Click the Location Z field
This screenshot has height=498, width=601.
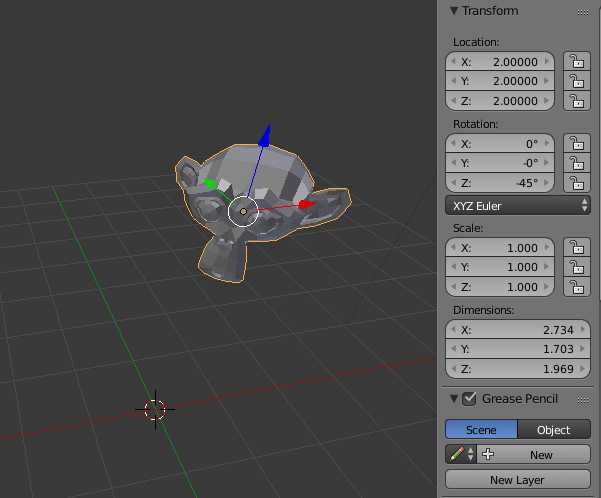point(500,101)
